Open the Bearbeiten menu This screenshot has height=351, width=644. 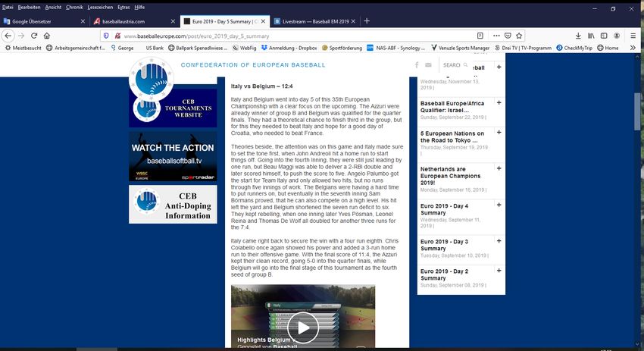tap(29, 7)
